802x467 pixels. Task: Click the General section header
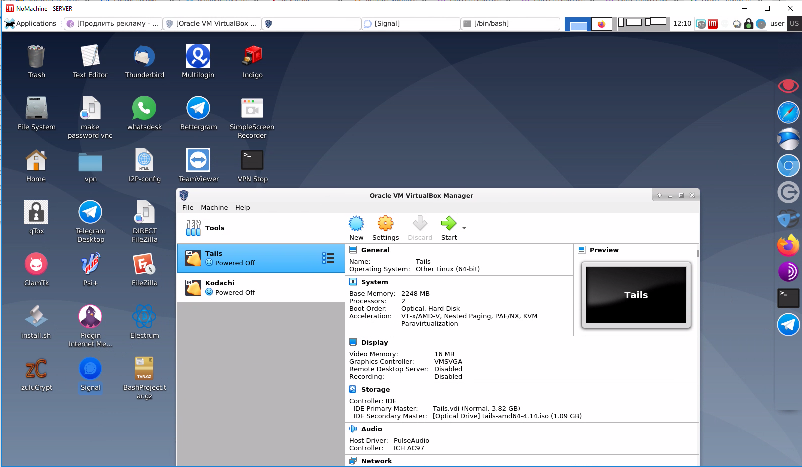(375, 250)
